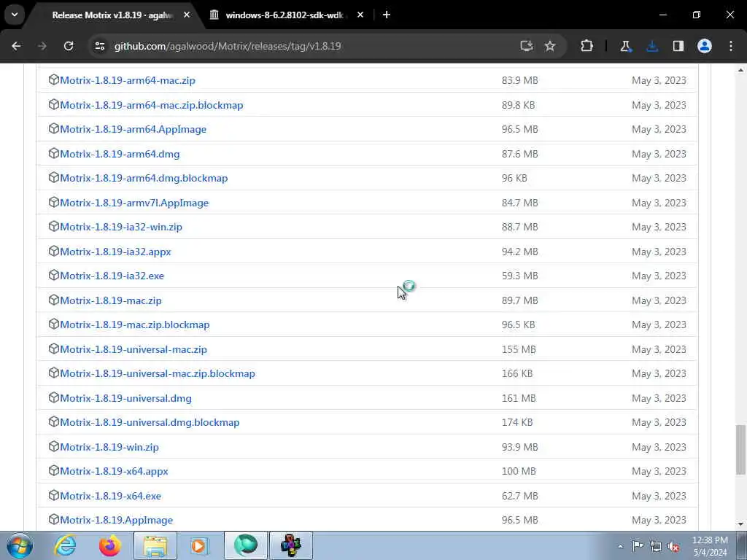Click the GitHub address bar URL

coord(228,46)
